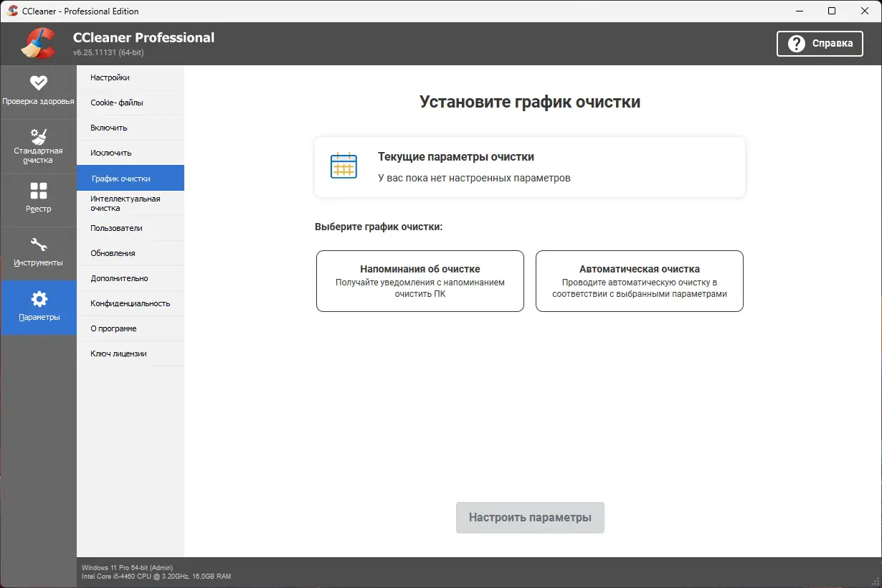Open the Обновления section
882x588 pixels.
[x=131, y=253]
